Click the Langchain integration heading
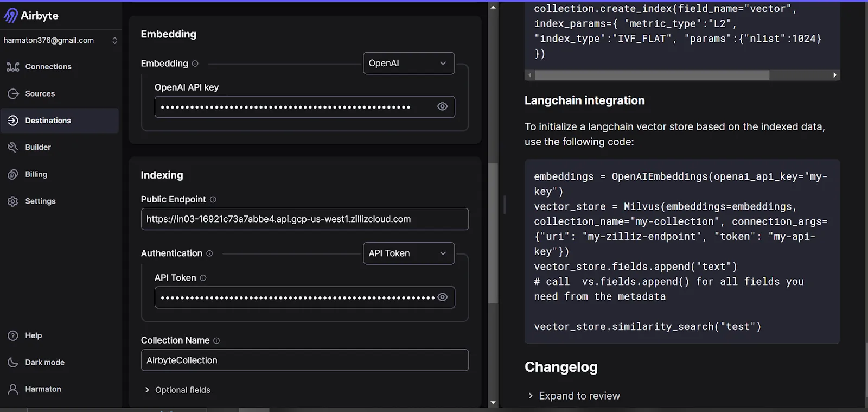This screenshot has height=412, width=868. 585,100
